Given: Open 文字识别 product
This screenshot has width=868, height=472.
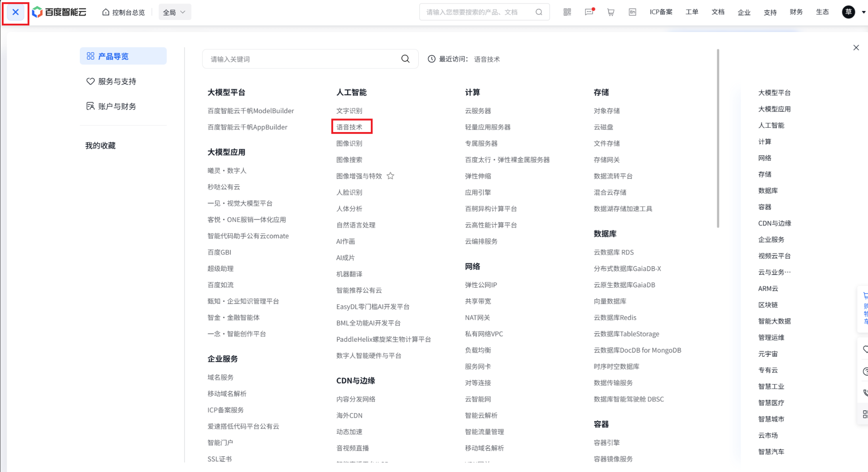Looking at the screenshot, I should point(349,111).
